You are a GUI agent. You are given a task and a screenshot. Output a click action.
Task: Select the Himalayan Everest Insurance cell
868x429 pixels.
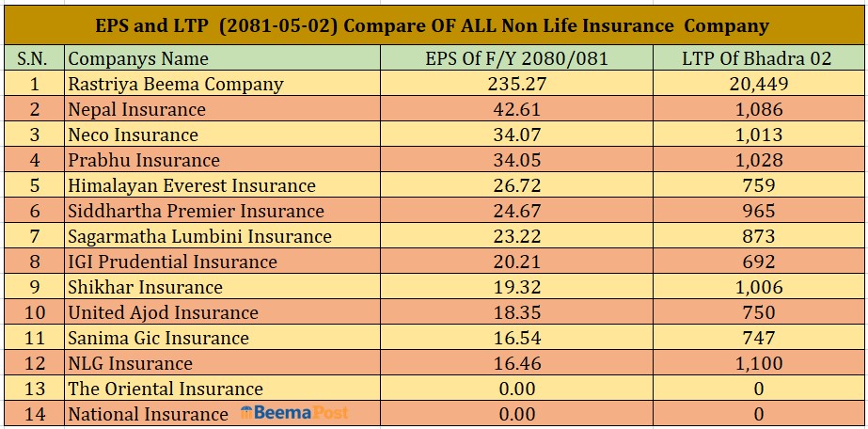191,185
